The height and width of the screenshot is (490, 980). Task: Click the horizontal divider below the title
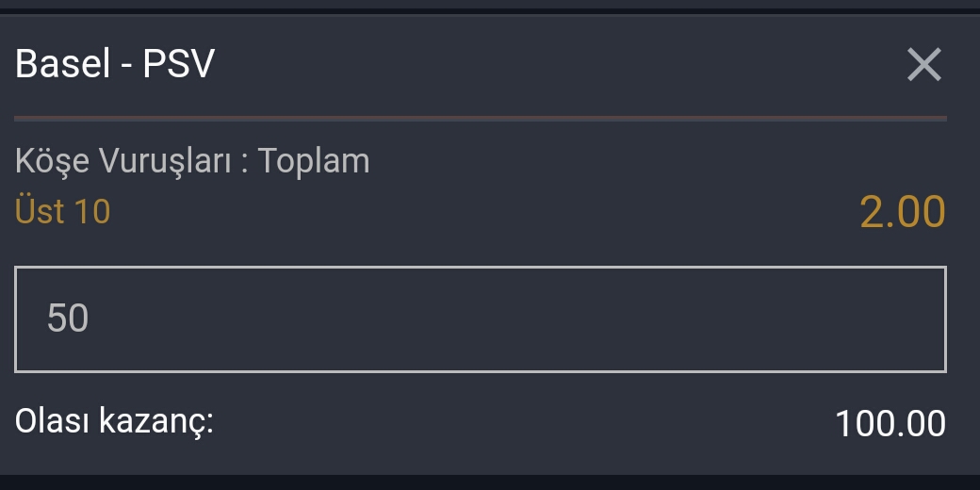tap(480, 119)
